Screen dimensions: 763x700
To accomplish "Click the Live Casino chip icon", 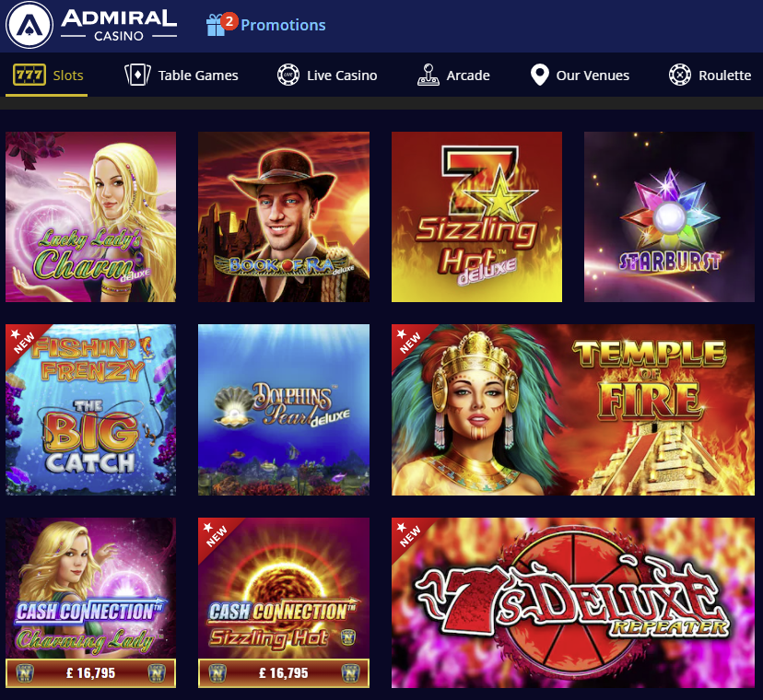I will click(x=288, y=75).
